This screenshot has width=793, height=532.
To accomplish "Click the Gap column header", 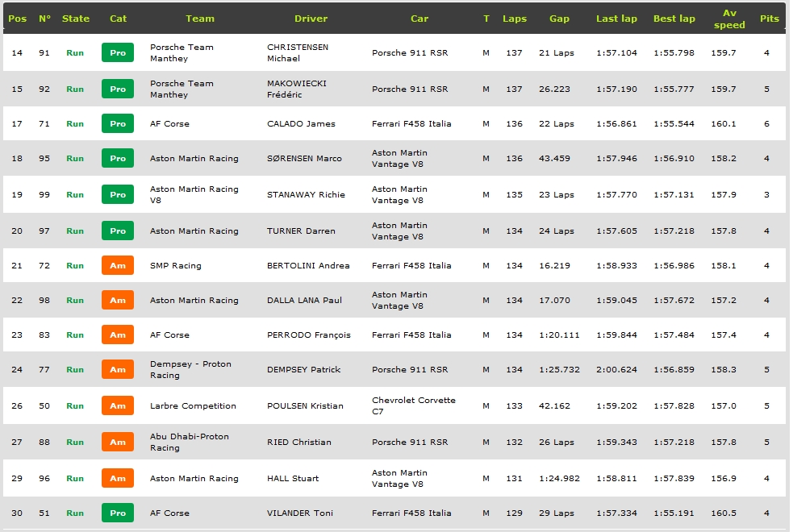I will 559,19.
